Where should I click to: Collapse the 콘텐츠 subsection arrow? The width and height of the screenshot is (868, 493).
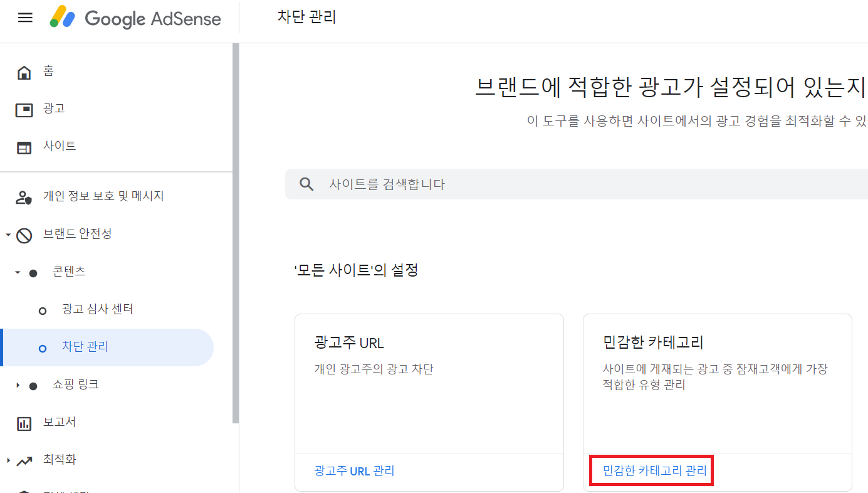[x=18, y=273]
